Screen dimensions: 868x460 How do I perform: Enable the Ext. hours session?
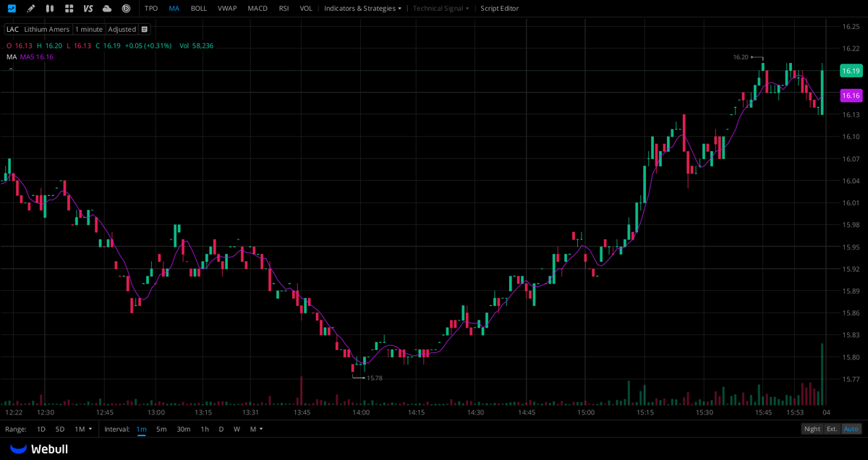[x=833, y=429]
